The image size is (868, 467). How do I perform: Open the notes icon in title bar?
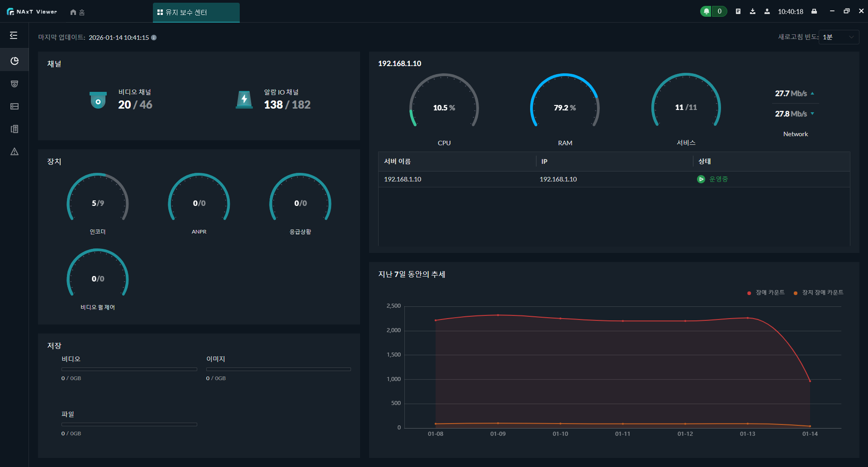[738, 11]
